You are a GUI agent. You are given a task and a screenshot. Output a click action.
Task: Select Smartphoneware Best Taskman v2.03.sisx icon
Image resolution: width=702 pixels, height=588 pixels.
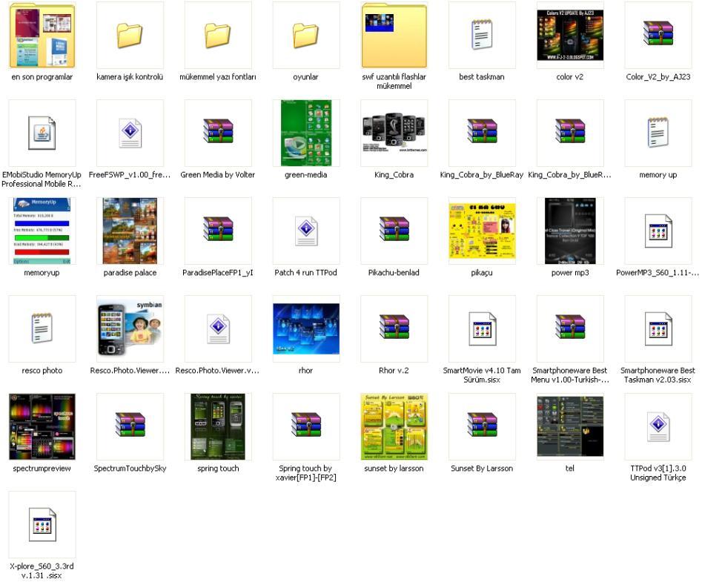click(658, 328)
